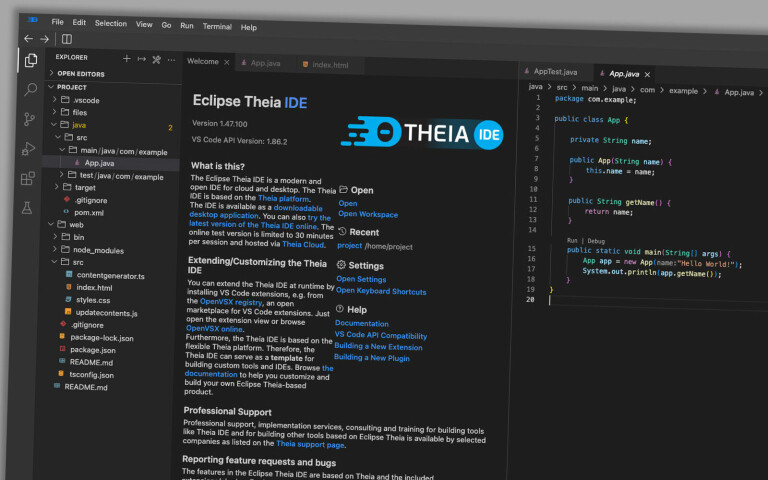Click line number 20 in the editor gutter
The height and width of the screenshot is (480, 768).
pos(530,299)
